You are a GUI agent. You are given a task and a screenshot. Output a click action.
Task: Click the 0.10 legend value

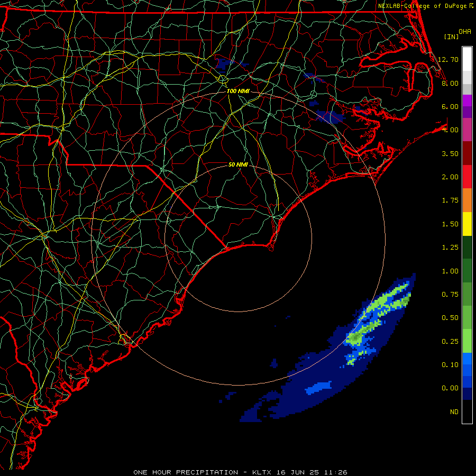[450, 365]
